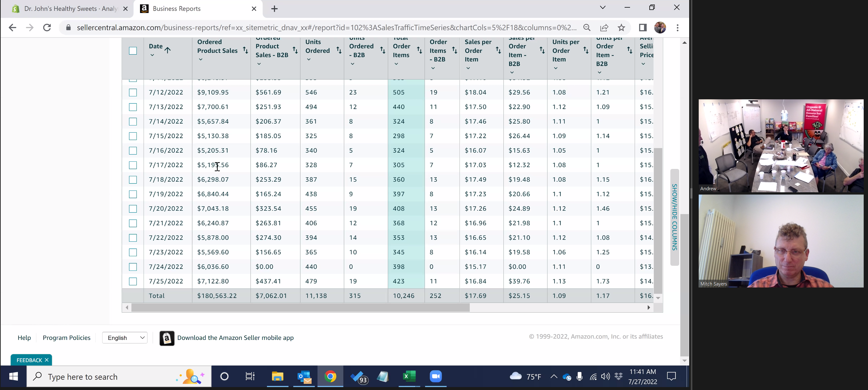Click the Date column sort arrow
Screen dimensions: 868x390
[167, 50]
